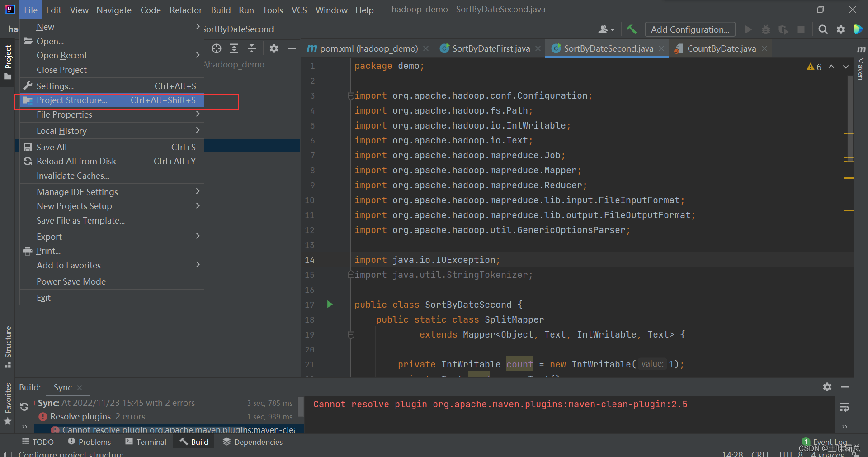Open the Dependencies tool window button
The height and width of the screenshot is (457, 868).
[253, 442]
